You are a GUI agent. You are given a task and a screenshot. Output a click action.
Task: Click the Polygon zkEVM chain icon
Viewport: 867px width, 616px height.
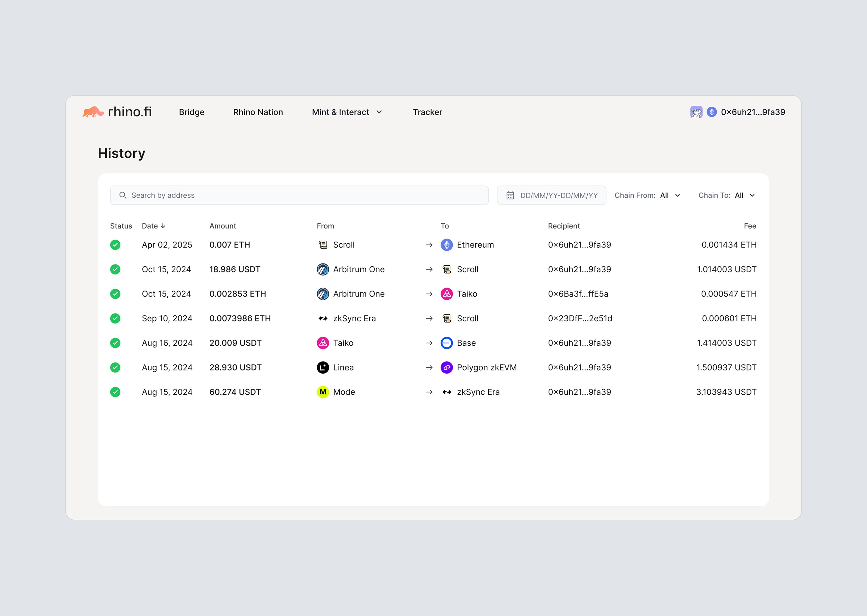(446, 368)
